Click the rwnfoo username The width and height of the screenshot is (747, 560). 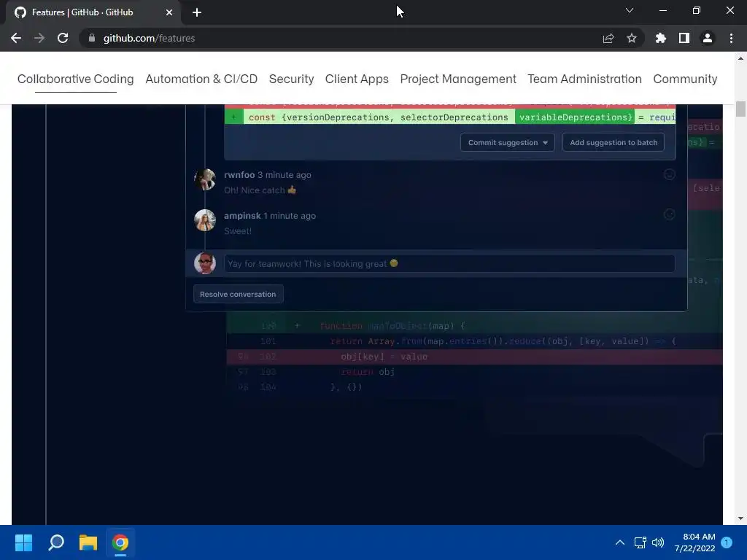pos(239,175)
